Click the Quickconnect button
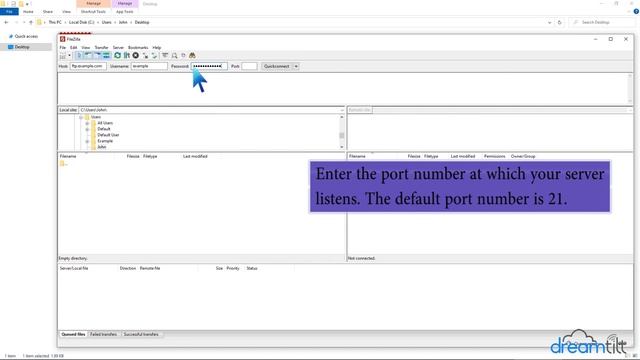640x360 pixels. [277, 66]
